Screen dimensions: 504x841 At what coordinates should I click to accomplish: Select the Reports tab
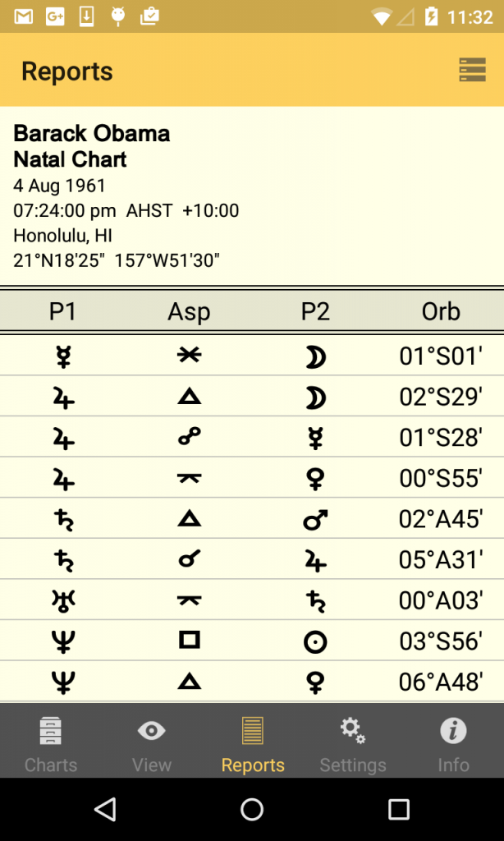point(253,742)
